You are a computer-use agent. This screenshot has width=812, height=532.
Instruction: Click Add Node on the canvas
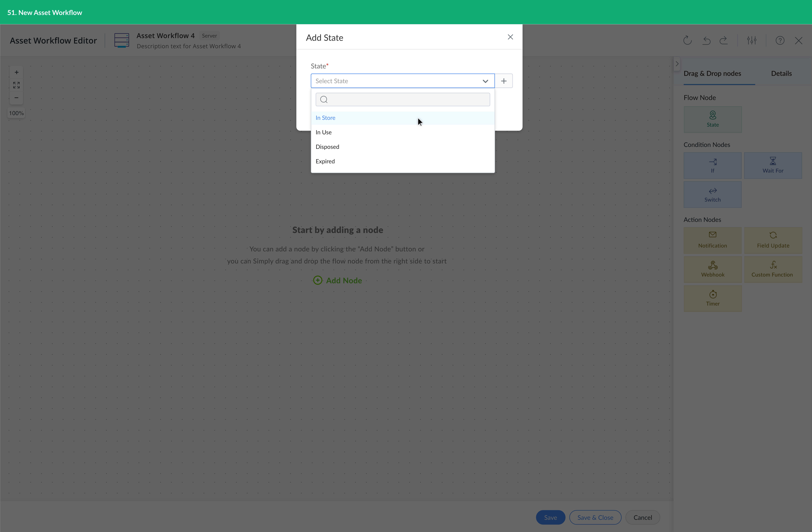337,280
